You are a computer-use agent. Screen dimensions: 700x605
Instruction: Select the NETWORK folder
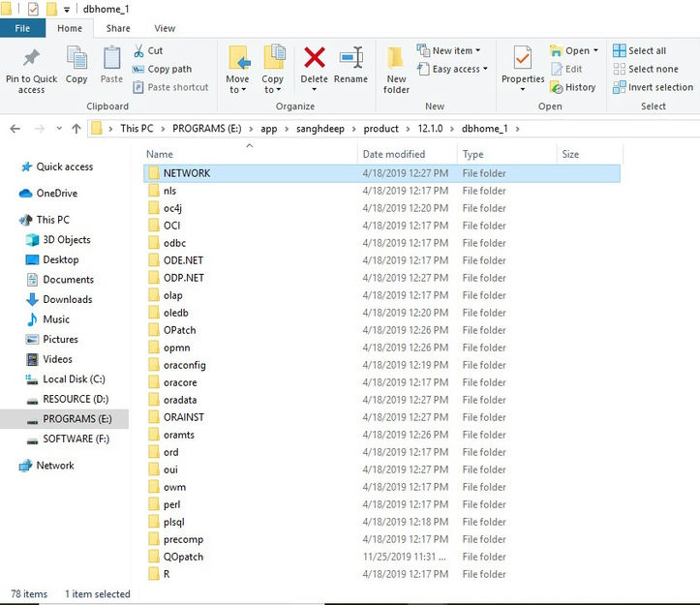(x=381, y=173)
